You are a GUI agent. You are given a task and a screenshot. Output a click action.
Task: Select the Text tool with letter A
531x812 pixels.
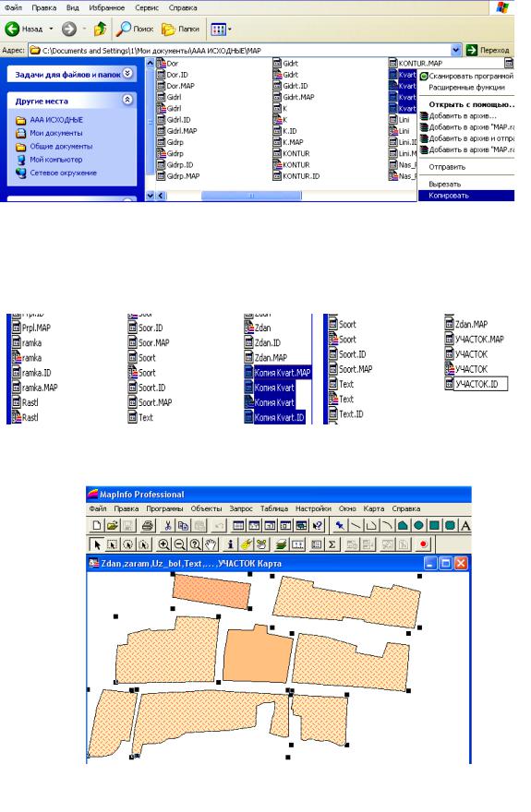(x=465, y=526)
